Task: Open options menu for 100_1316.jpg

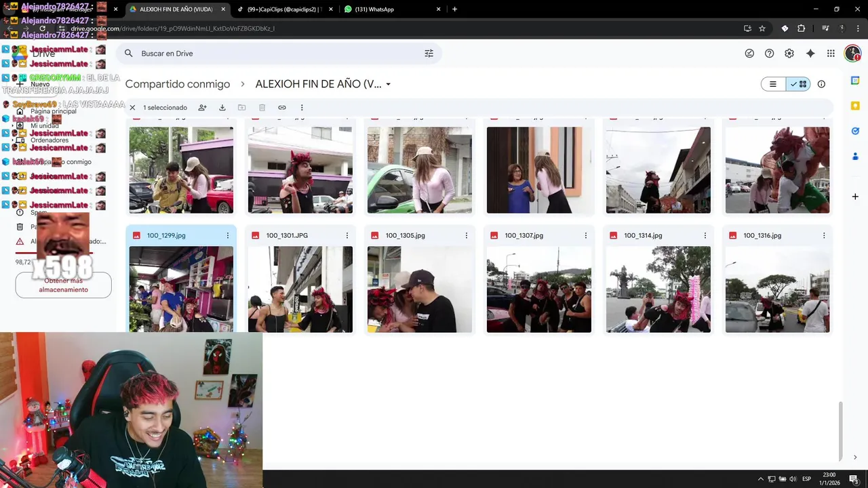Action: tap(825, 235)
